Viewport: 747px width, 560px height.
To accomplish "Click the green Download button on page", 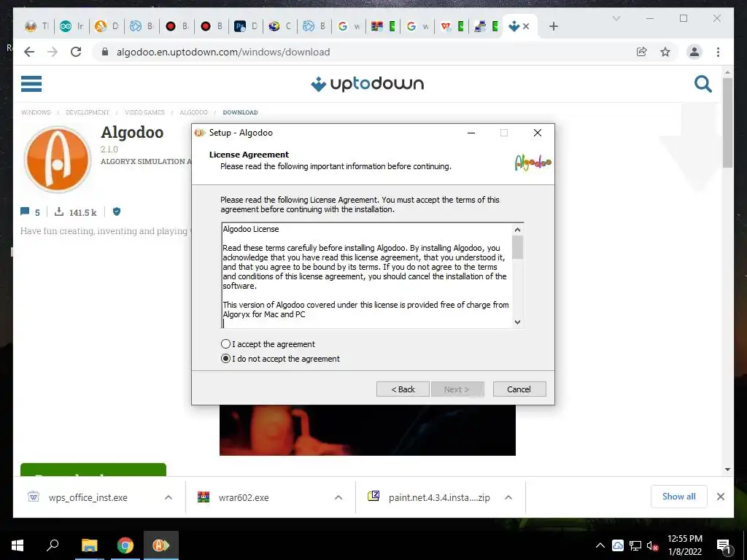I will pos(93,470).
